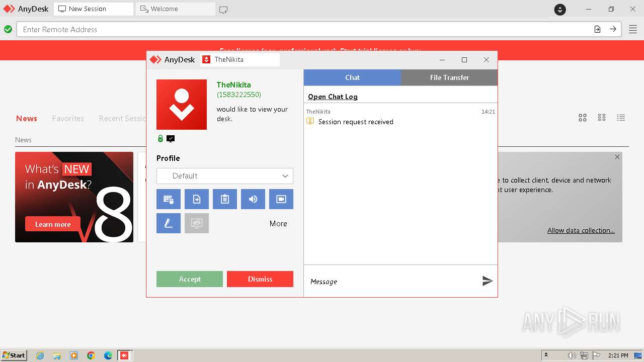
Task: Switch to the Chat tab
Action: (x=352, y=77)
